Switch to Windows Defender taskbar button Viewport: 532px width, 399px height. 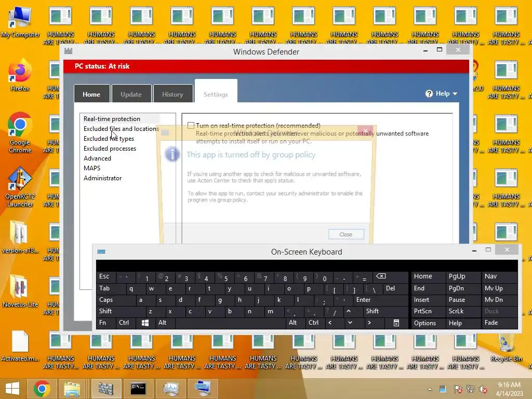(106, 389)
